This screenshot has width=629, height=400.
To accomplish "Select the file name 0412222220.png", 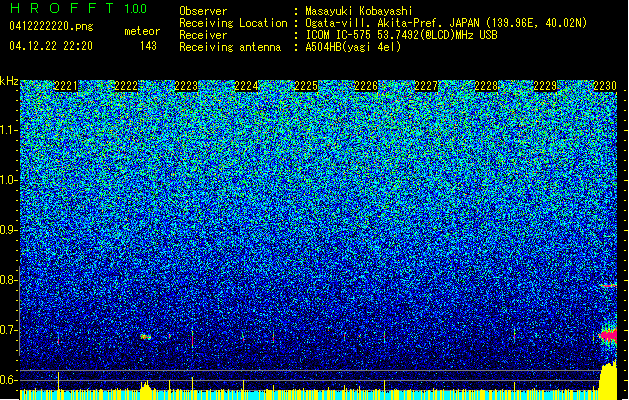I will click(x=51, y=26).
